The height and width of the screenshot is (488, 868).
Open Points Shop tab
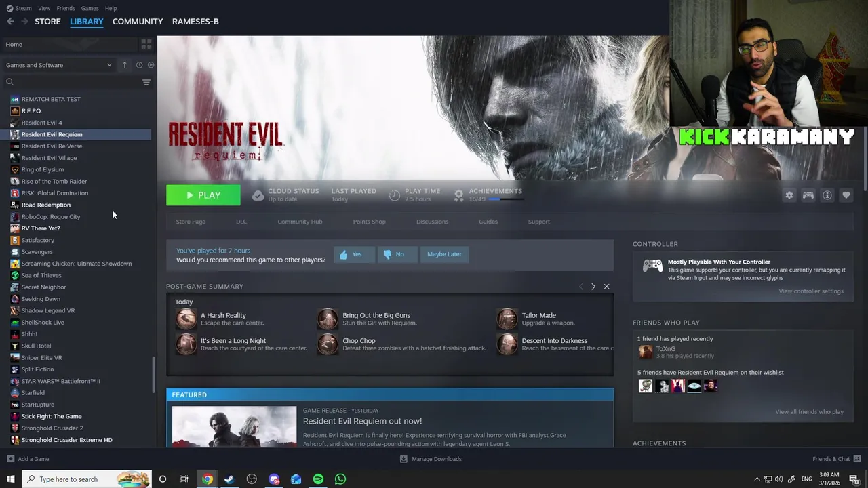click(x=369, y=222)
